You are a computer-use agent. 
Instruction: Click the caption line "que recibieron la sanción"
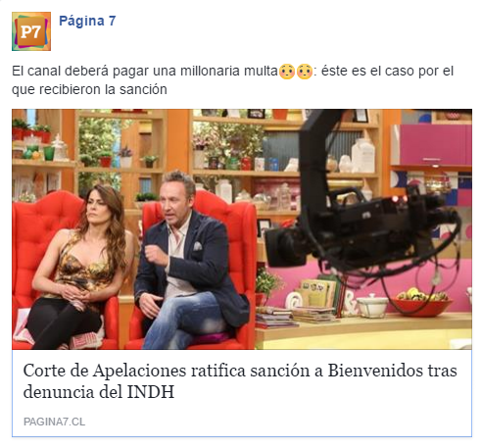(x=89, y=89)
